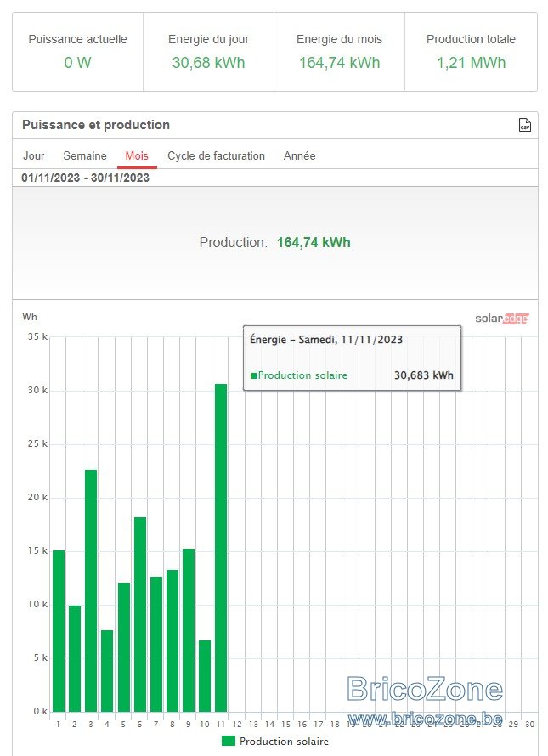
Task: Click the Production totale 1,21 MWh card
Action: (x=471, y=52)
